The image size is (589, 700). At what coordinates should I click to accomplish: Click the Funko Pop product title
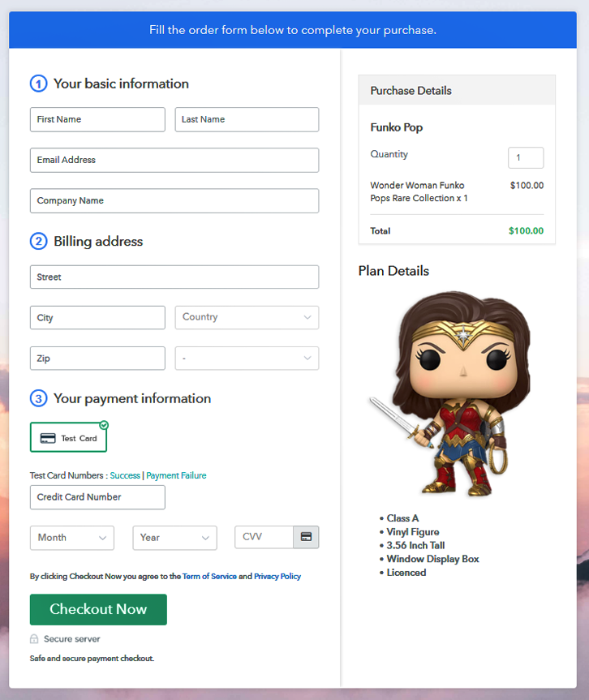pyautogui.click(x=396, y=127)
